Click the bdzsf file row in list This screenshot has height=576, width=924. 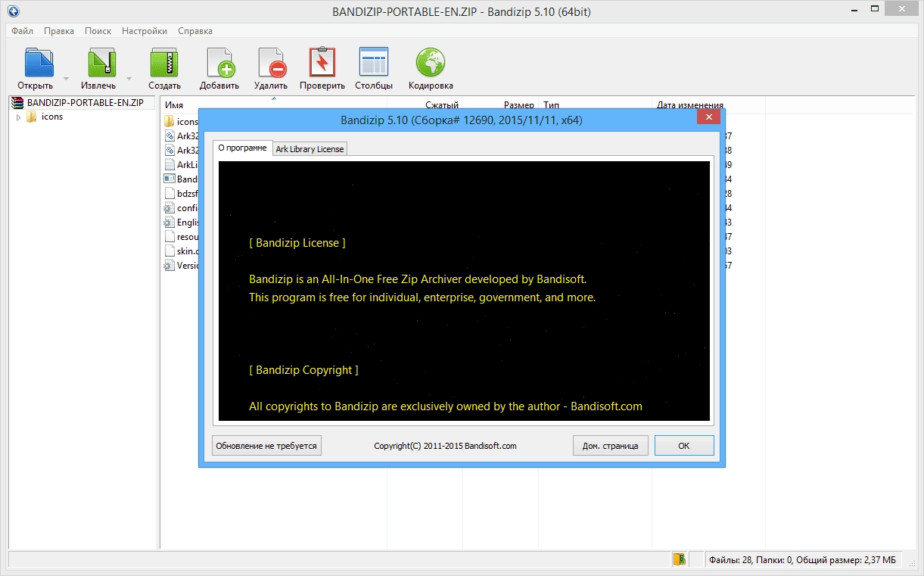tap(181, 193)
